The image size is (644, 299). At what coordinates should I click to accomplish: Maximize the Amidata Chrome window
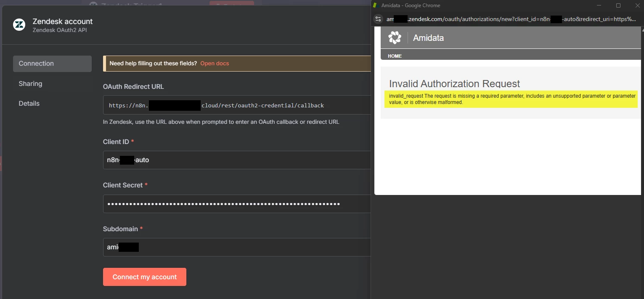click(x=618, y=5)
